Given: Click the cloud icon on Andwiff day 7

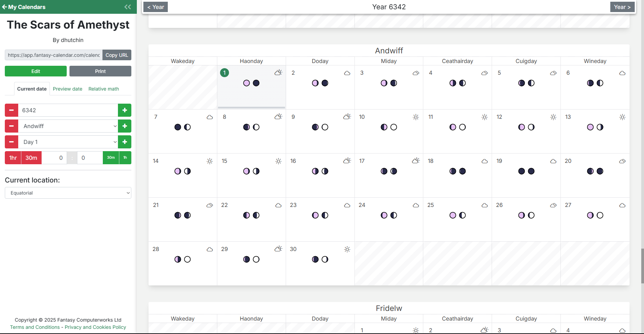Looking at the screenshot, I should 210,117.
